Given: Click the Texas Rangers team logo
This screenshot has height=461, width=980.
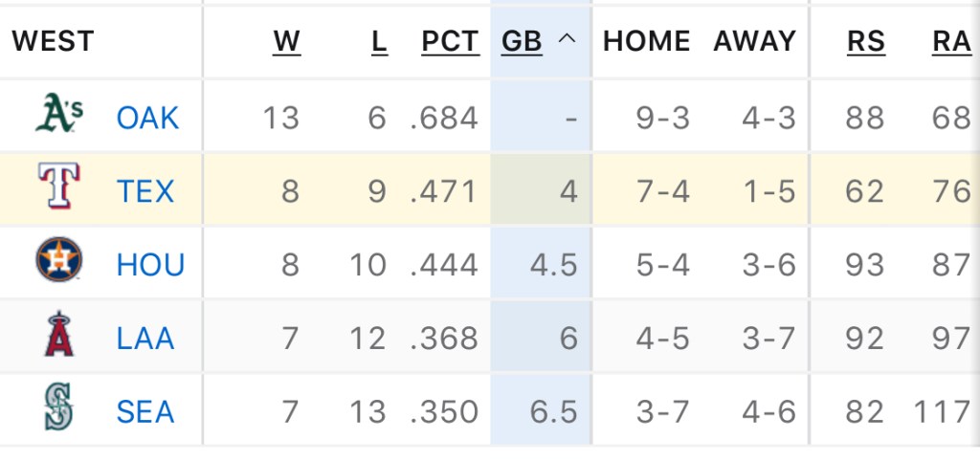Looking at the screenshot, I should click(59, 188).
